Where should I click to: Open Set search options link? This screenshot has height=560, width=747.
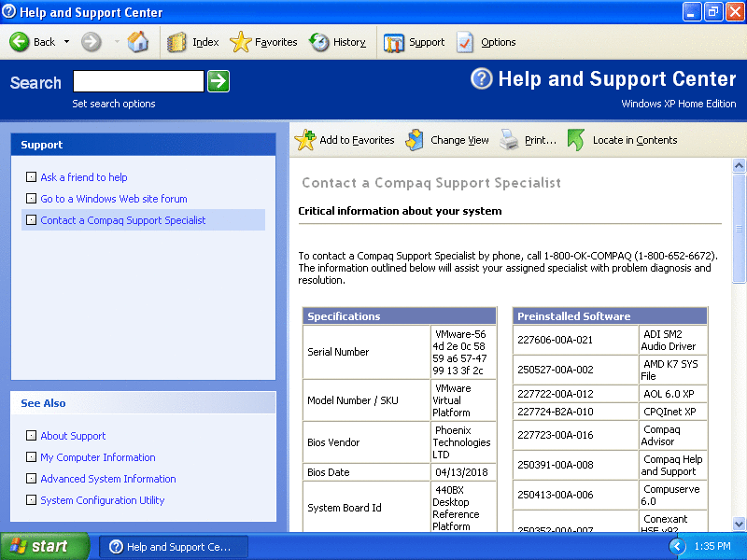114,104
